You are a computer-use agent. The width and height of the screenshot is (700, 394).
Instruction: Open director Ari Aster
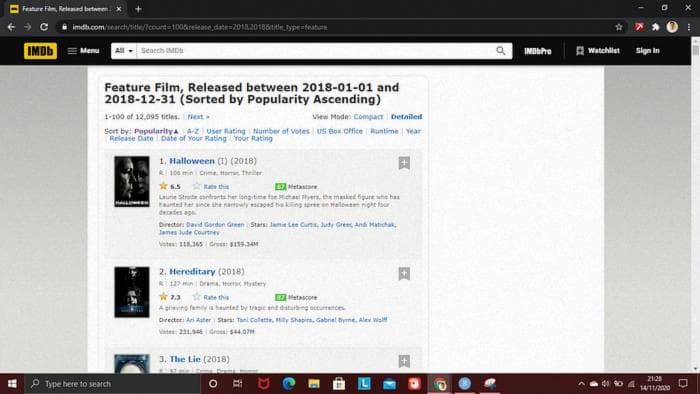(198, 320)
